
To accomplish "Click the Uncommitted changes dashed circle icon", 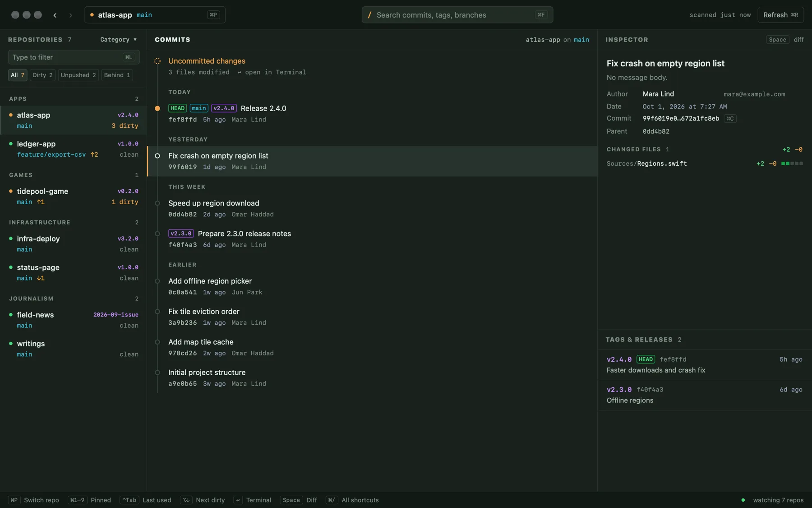I will pyautogui.click(x=157, y=61).
